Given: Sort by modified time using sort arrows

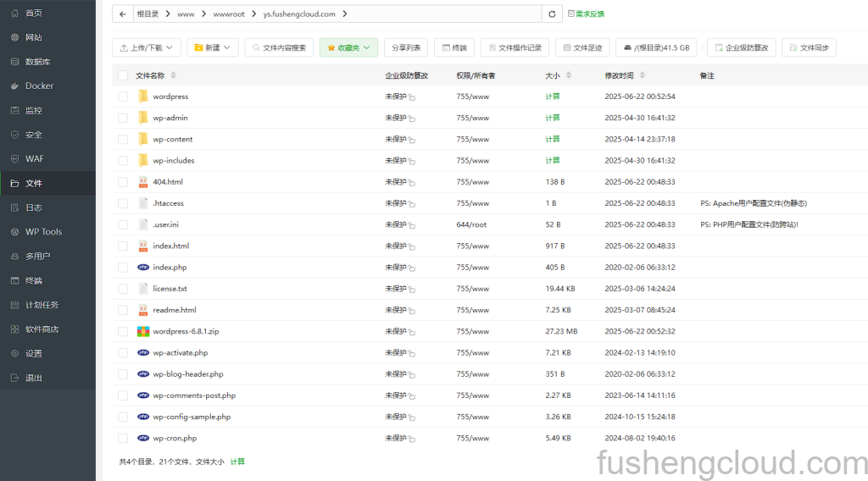Looking at the screenshot, I should [x=643, y=75].
